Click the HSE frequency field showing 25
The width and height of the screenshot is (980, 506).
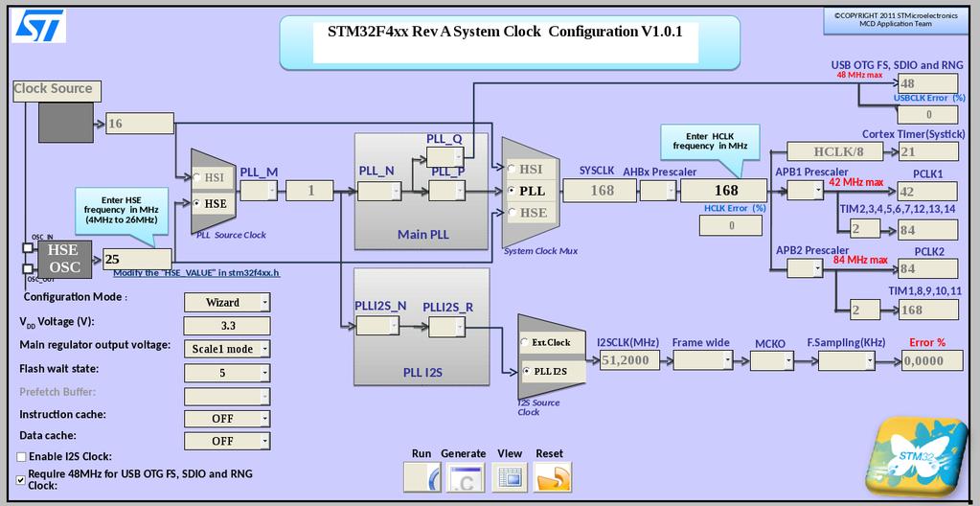[x=138, y=259]
